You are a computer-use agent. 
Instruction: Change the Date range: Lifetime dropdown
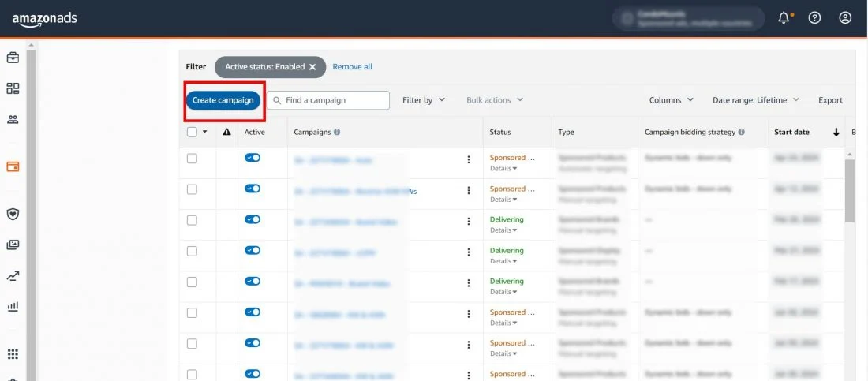(755, 100)
